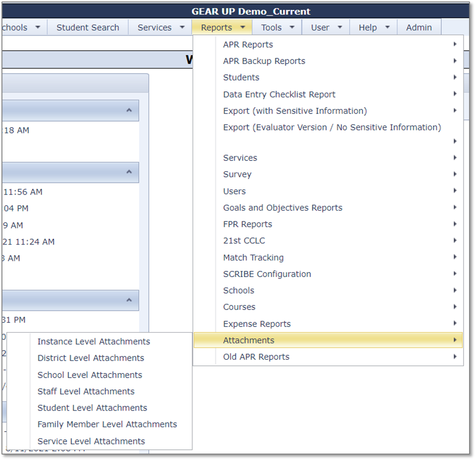Select APR Reports menu entry
This screenshot has height=460, width=476.
click(x=328, y=44)
